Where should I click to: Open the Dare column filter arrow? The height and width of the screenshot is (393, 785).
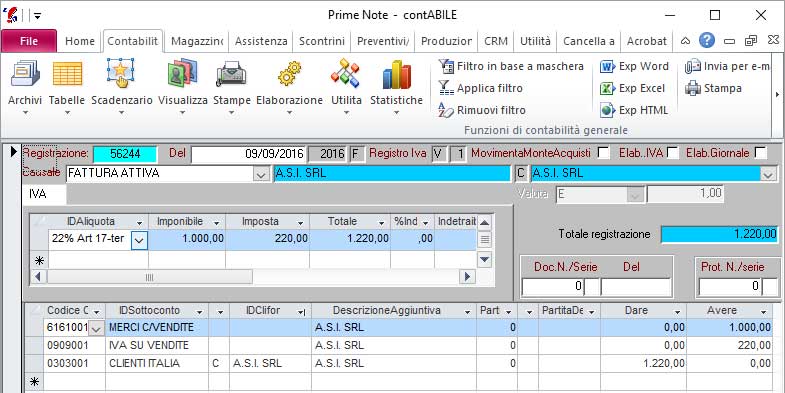pos(677,312)
